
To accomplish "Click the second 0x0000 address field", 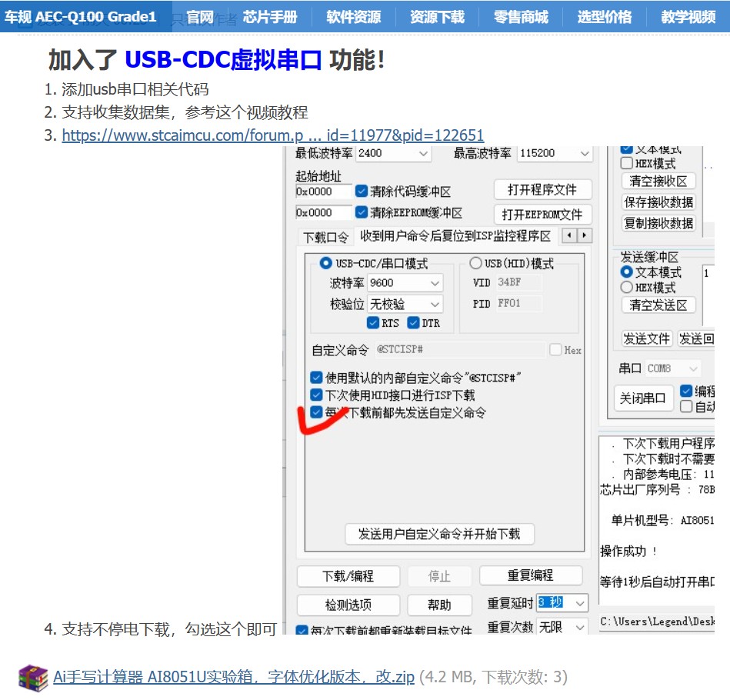I will coord(324,213).
